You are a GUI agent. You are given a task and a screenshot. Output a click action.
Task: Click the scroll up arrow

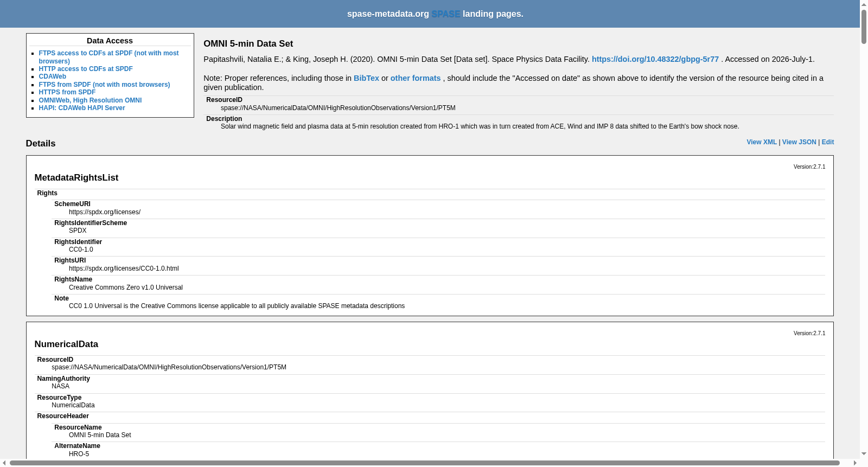tap(864, 4)
